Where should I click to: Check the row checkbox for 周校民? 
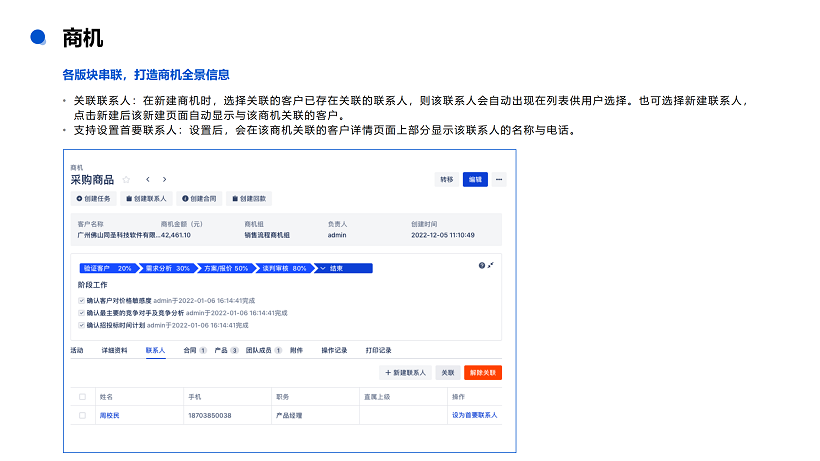[x=83, y=416]
